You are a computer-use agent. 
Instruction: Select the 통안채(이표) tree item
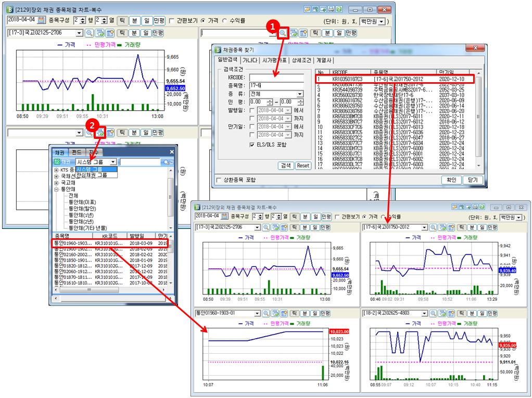pyautogui.click(x=82, y=202)
